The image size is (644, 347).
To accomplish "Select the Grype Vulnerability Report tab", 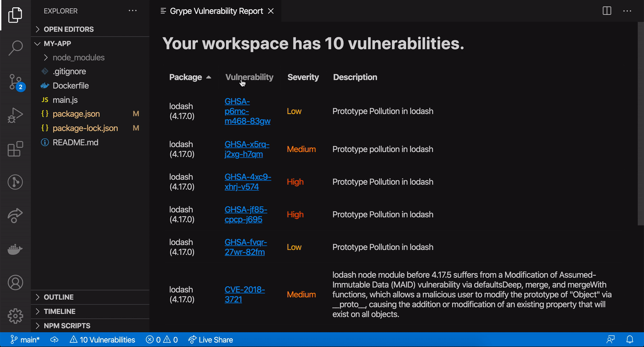I will (216, 11).
